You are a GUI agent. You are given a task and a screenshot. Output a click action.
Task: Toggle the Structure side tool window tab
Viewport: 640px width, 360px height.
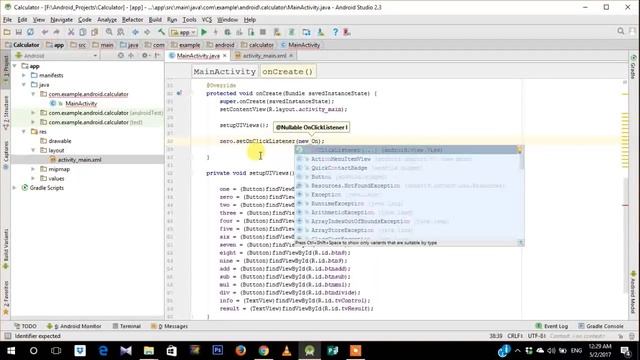6,113
